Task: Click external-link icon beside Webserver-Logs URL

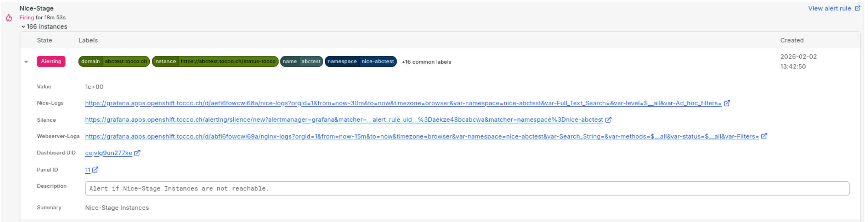Action: pyautogui.click(x=764, y=136)
